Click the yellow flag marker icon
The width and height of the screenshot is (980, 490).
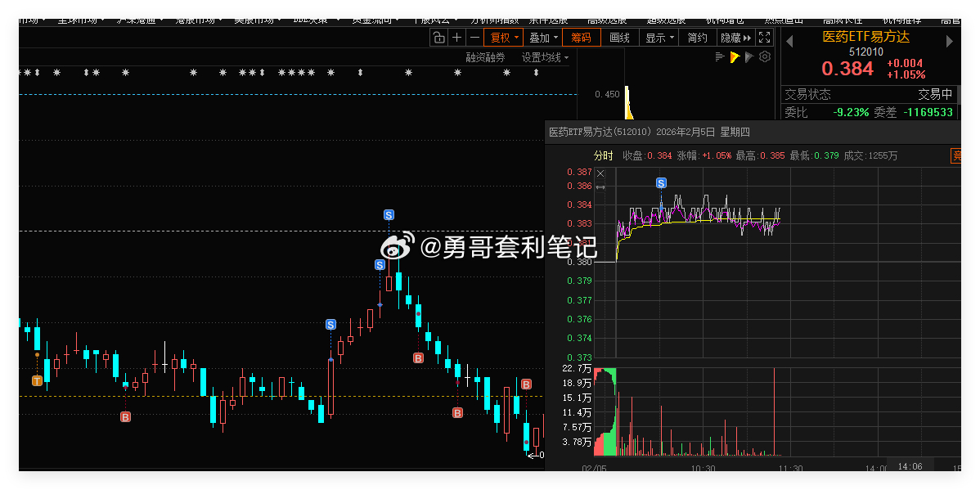point(734,56)
